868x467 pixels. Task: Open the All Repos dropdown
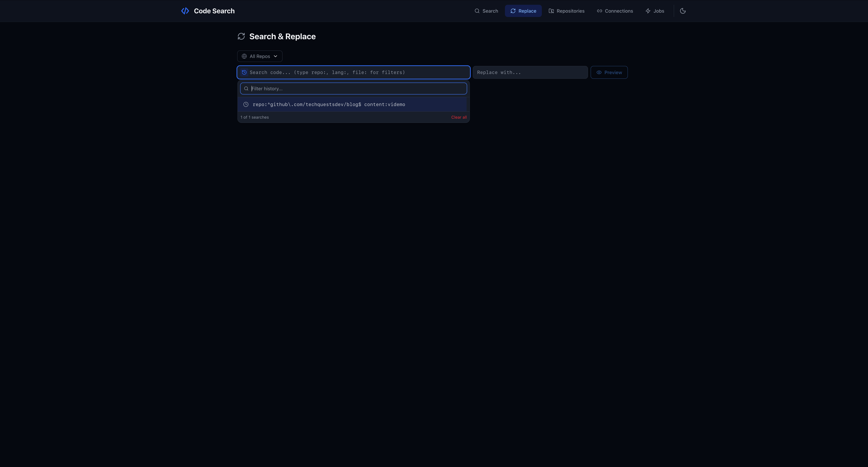coord(259,56)
